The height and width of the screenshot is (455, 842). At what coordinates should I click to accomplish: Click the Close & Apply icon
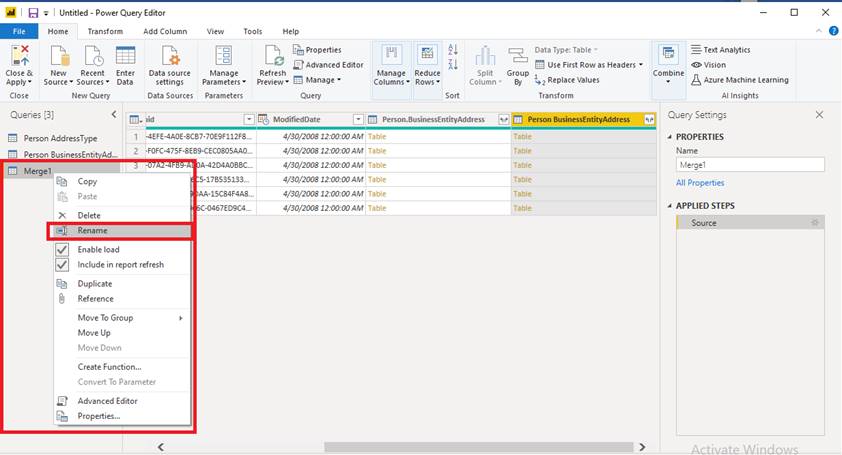pyautogui.click(x=20, y=55)
